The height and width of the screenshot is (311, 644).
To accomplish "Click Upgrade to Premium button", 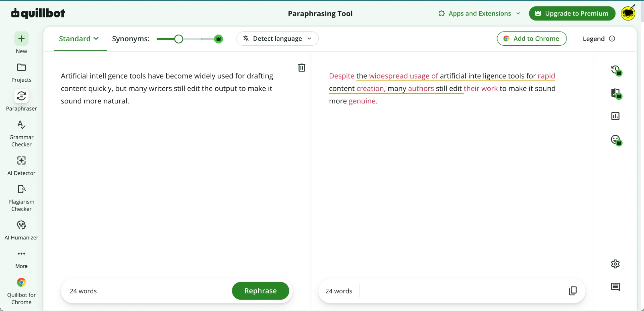I will point(572,13).
